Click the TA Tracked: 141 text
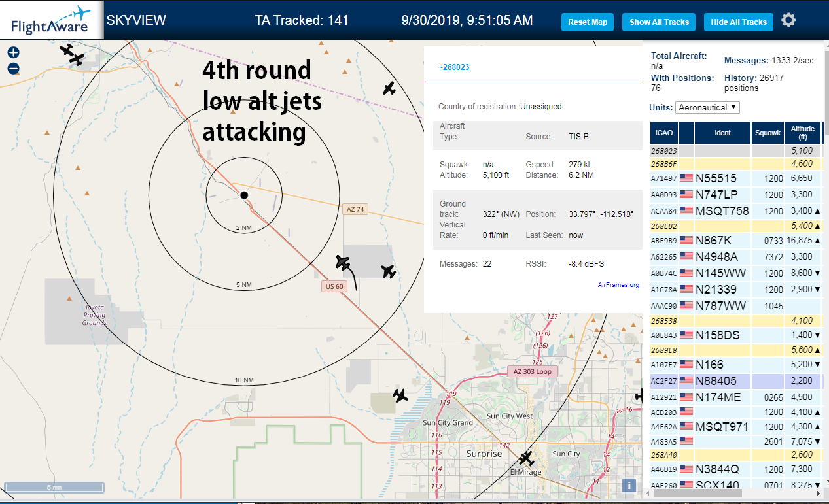The image size is (829, 504). pyautogui.click(x=302, y=20)
